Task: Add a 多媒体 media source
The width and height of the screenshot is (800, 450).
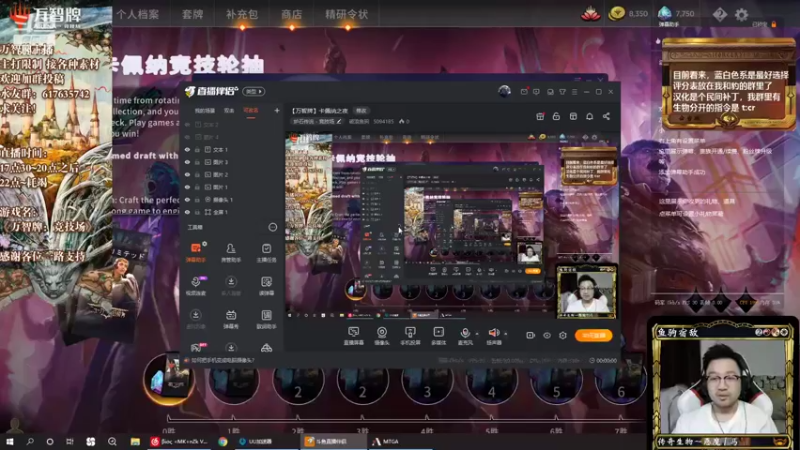Action: tap(438, 336)
